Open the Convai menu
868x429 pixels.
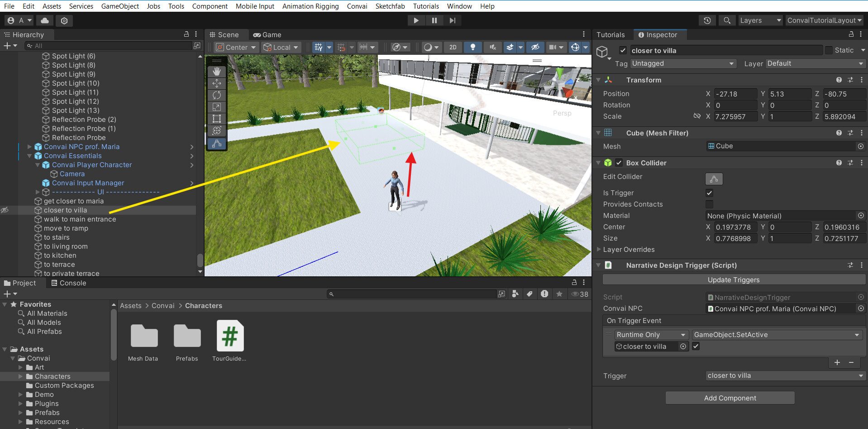357,6
